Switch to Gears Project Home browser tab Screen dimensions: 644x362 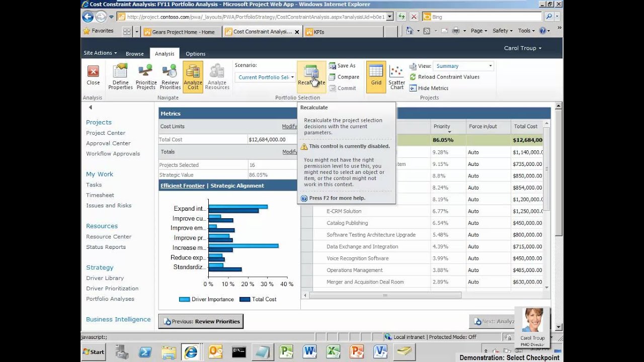coord(182,32)
